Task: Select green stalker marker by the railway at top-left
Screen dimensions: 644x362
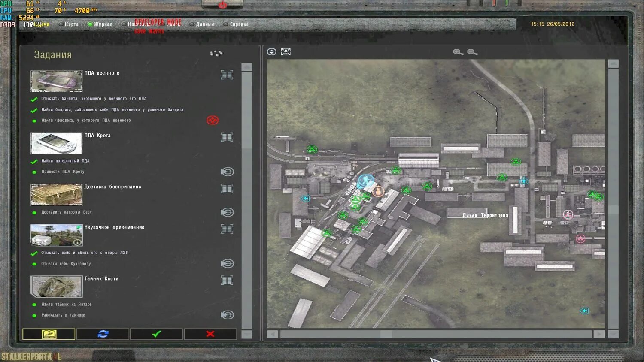Action: [x=312, y=149]
